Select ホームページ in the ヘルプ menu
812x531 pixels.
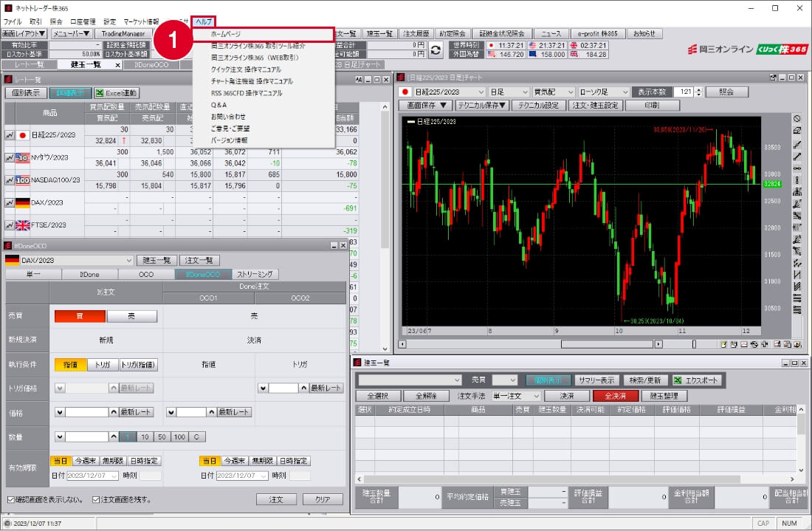pos(264,34)
